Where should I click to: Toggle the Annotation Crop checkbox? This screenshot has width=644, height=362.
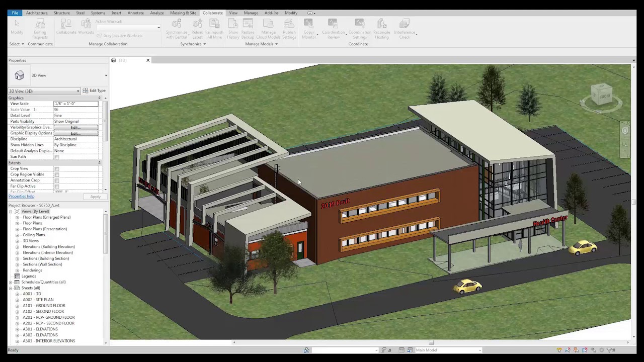57,180
